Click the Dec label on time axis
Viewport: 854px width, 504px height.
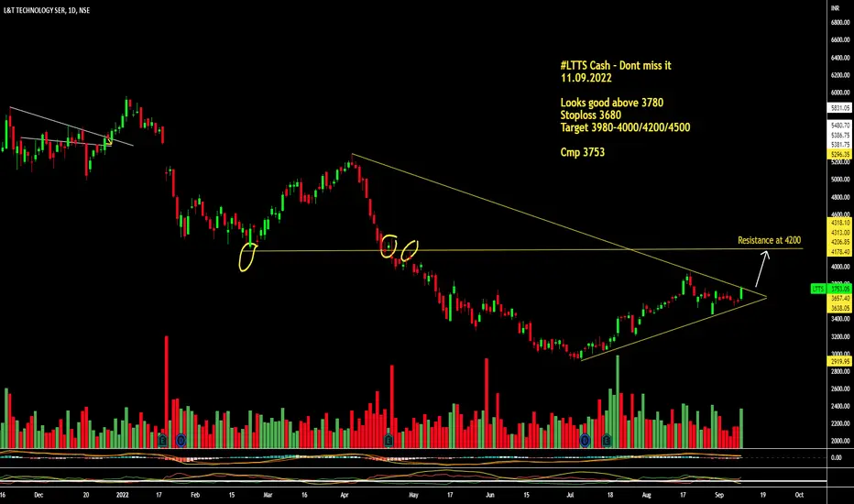38,495
